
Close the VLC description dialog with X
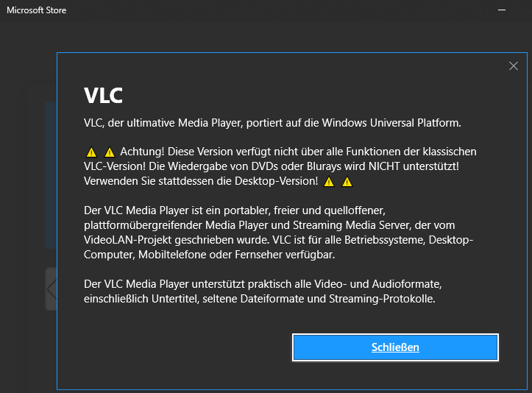click(514, 65)
